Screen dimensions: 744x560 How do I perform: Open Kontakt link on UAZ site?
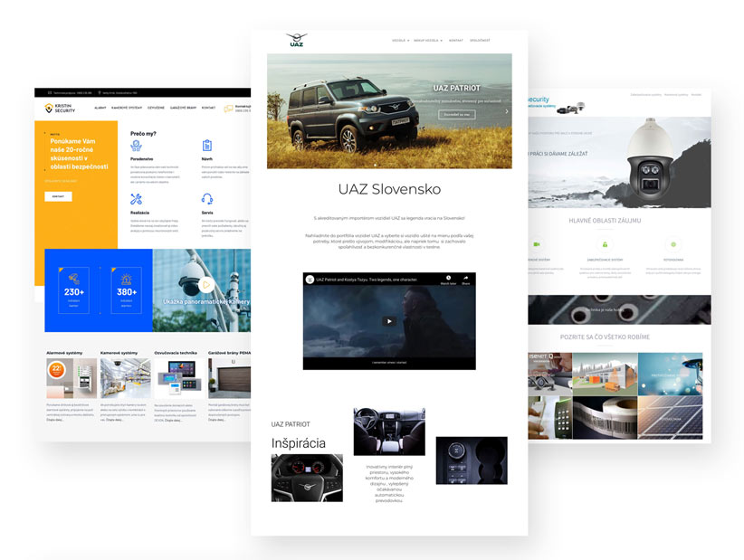[456, 41]
